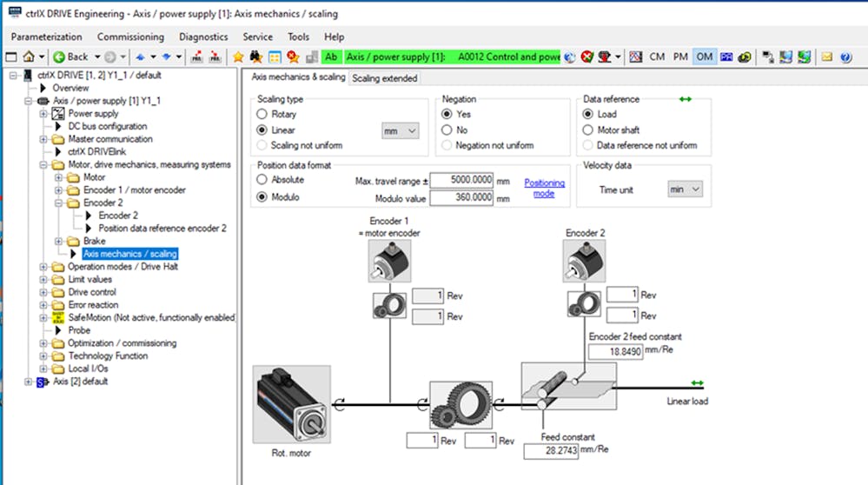
Task: Open the Parameterization menu
Action: click(x=47, y=37)
